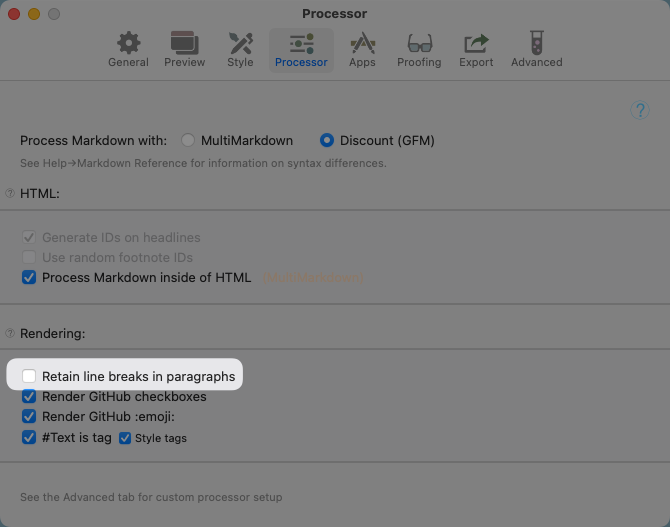Click the HTML section help icon
Viewport: 670px width, 527px height.
[x=10, y=193]
